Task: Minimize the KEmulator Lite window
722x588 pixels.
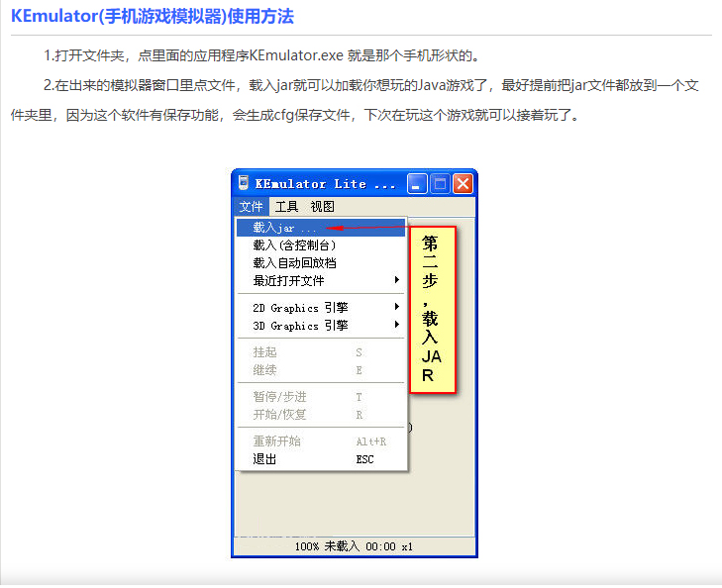Action: [417, 184]
